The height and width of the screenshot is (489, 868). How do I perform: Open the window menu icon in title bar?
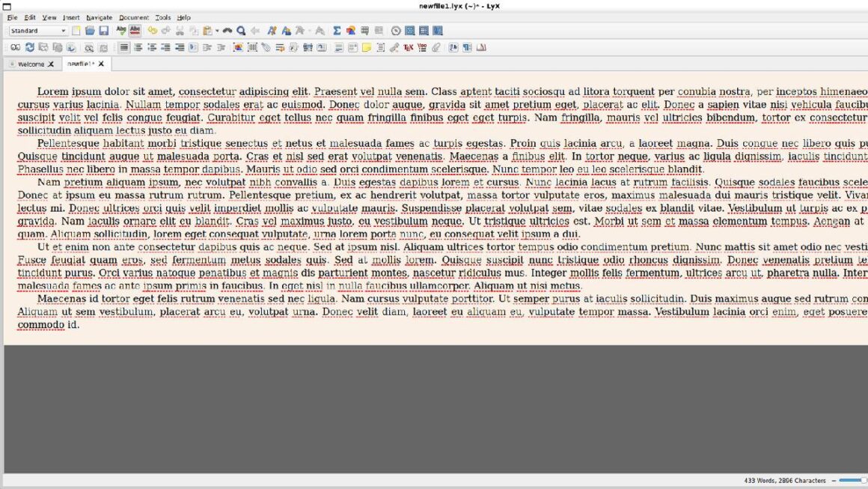[x=7, y=6]
